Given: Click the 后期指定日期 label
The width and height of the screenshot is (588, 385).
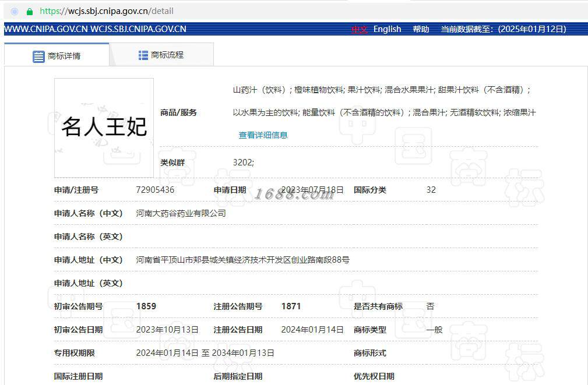Looking at the screenshot, I should click(238, 376).
